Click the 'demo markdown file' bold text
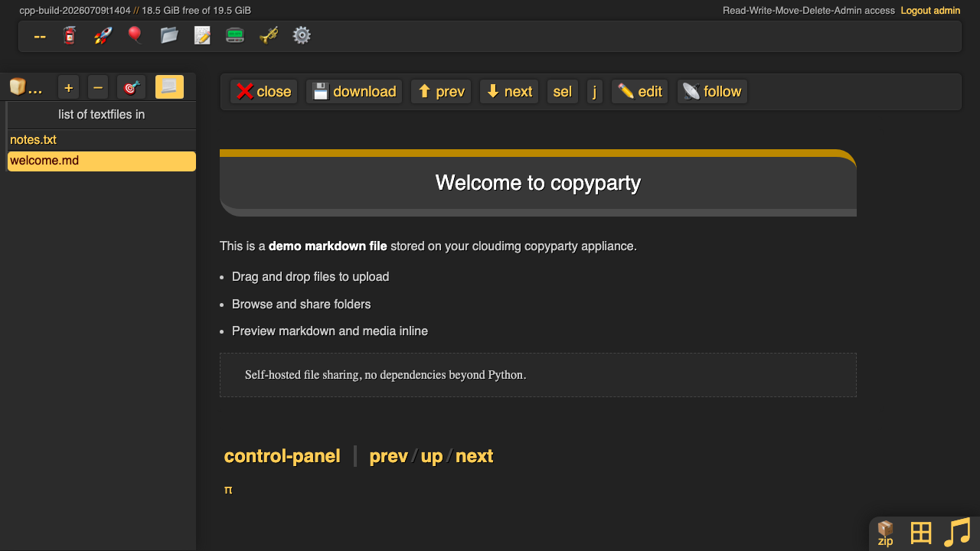This screenshot has height=551, width=980. [x=328, y=246]
